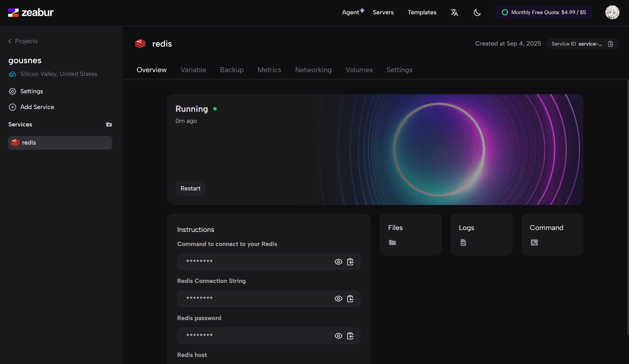This screenshot has height=364, width=629.
Task: Go back to Projects
Action: tap(23, 41)
